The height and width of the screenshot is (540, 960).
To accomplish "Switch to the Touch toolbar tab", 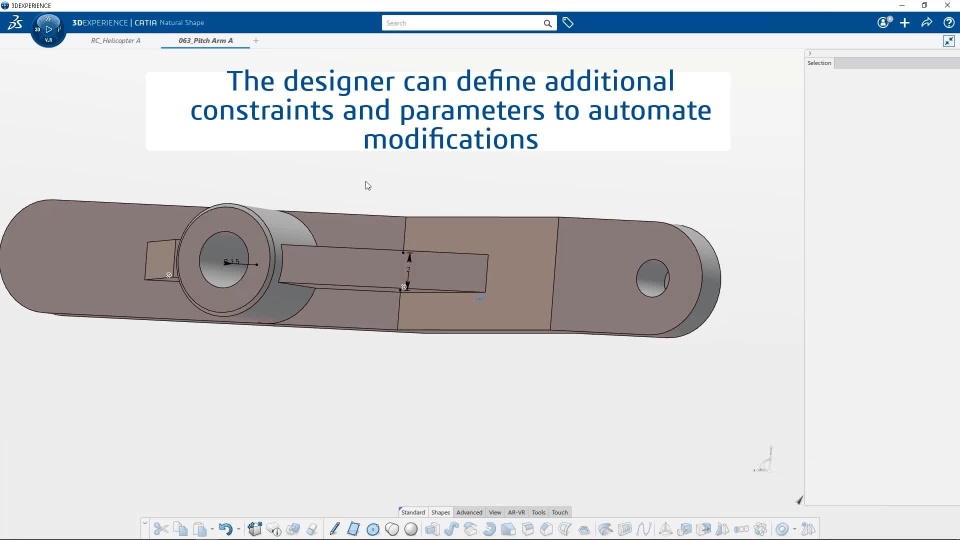I will click(560, 512).
